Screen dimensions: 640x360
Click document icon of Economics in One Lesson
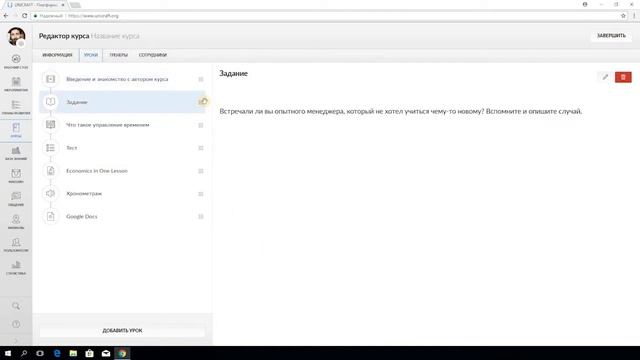tap(50, 171)
